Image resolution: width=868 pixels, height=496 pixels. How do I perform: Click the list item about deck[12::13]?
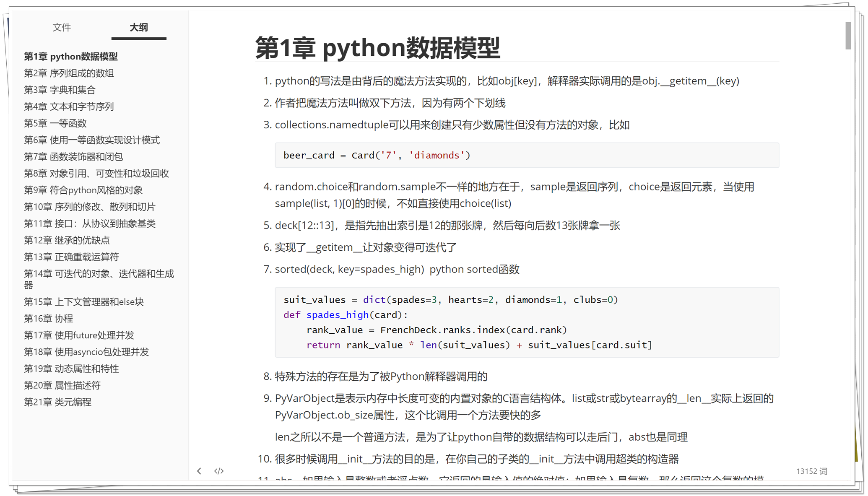447,226
